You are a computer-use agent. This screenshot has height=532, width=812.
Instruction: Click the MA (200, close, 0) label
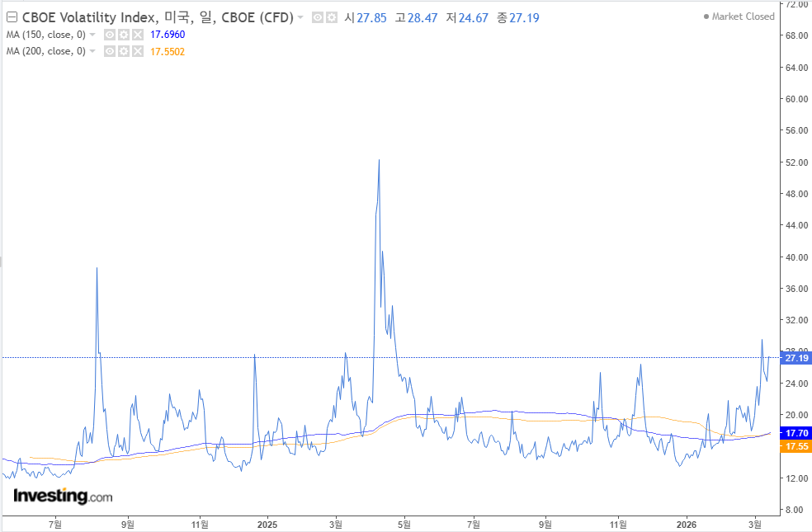[x=45, y=51]
